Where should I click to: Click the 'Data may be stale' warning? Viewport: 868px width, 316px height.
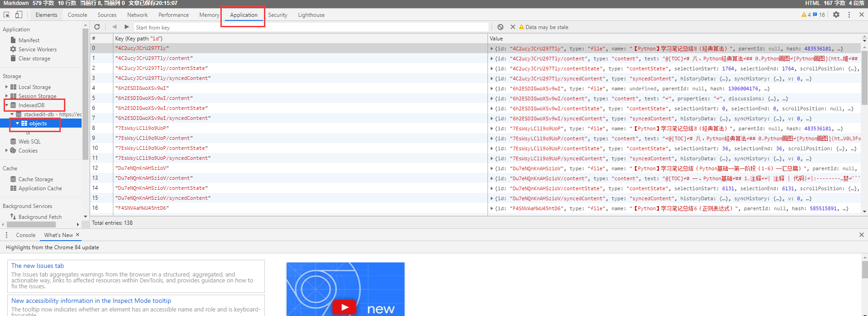(x=543, y=27)
